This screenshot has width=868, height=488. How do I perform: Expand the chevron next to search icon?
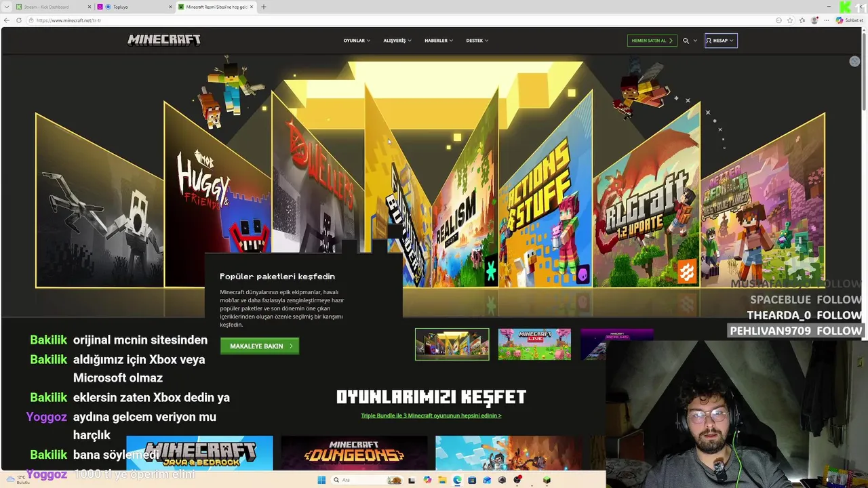pyautogui.click(x=695, y=41)
